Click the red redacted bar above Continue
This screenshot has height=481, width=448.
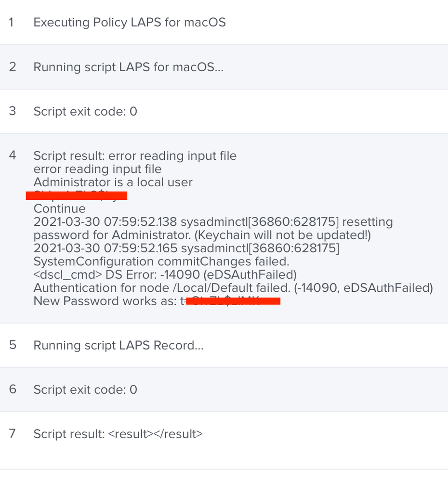pyautogui.click(x=77, y=195)
